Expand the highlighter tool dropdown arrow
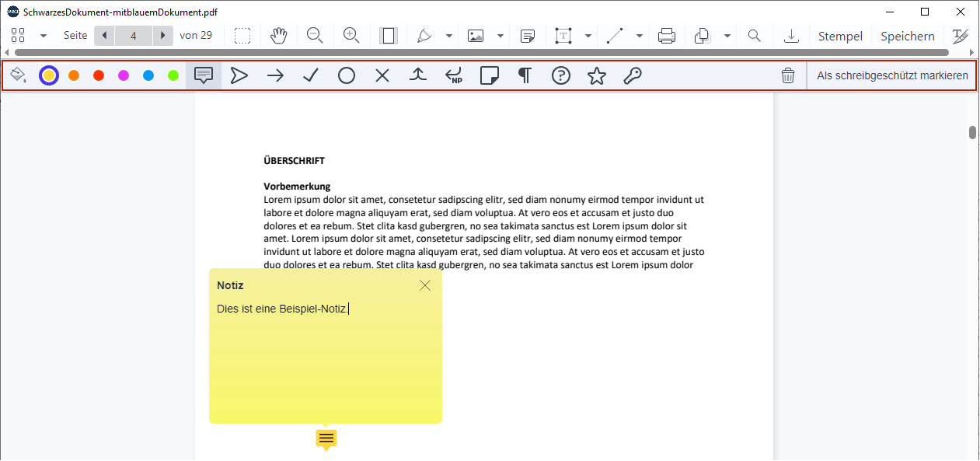This screenshot has width=980, height=461. point(449,36)
